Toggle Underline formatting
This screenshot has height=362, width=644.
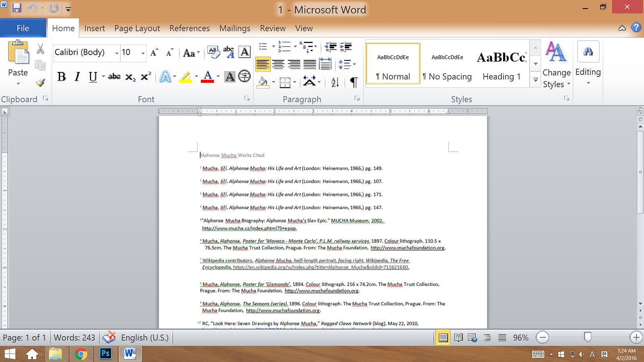93,76
